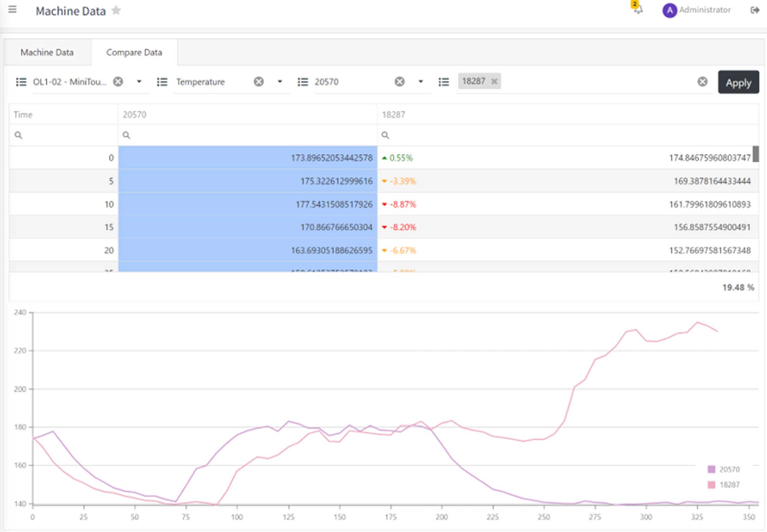Clear the Temperature selection

pos(259,82)
